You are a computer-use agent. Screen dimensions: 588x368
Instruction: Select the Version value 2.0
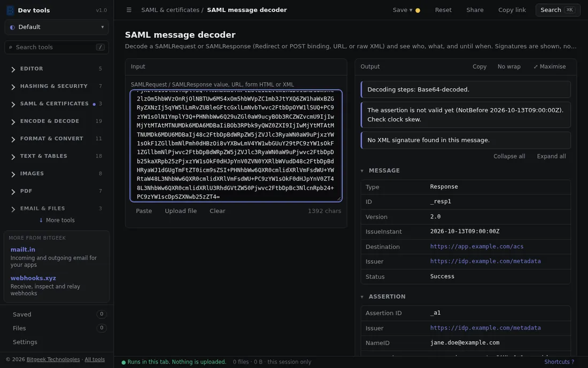click(x=435, y=217)
